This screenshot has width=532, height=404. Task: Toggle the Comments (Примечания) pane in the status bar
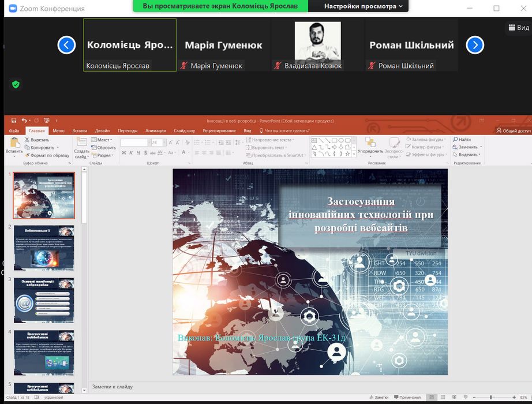click(x=406, y=397)
